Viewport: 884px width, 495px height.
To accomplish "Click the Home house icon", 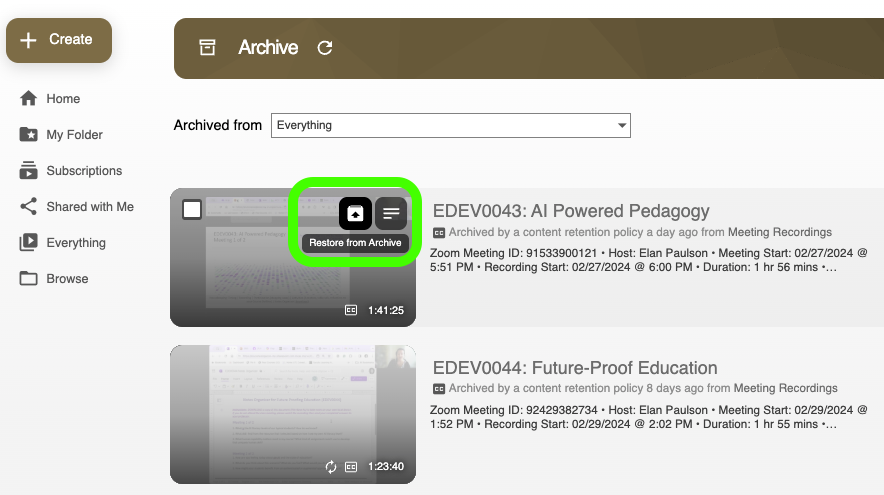I will coord(28,98).
